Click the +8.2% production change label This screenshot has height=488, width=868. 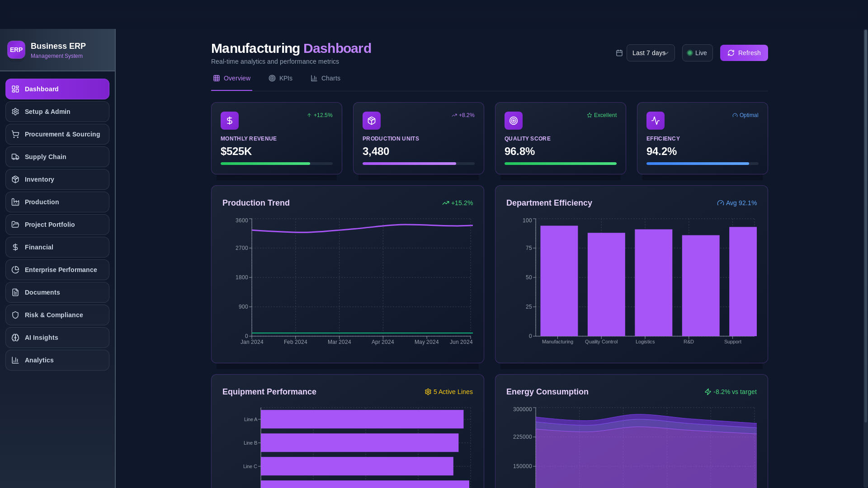(x=467, y=115)
